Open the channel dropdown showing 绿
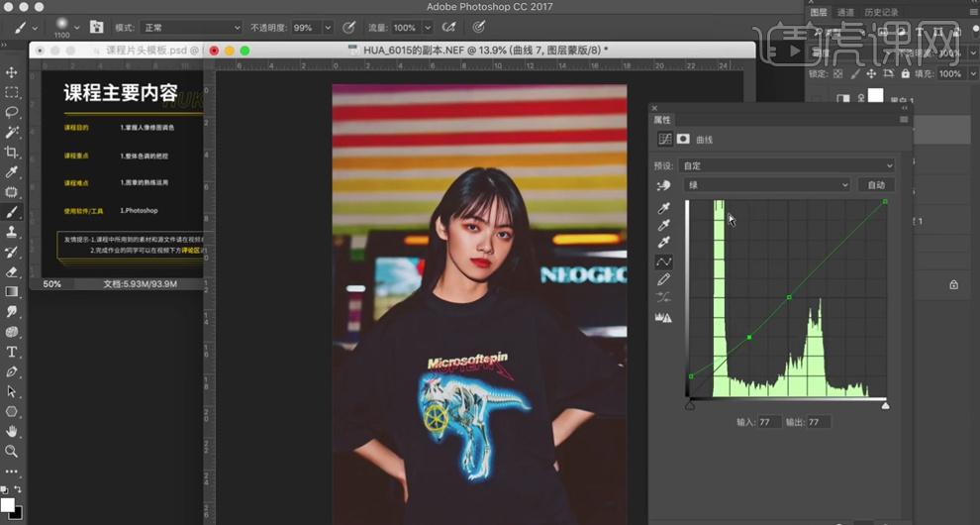This screenshot has height=525, width=980. click(x=767, y=184)
